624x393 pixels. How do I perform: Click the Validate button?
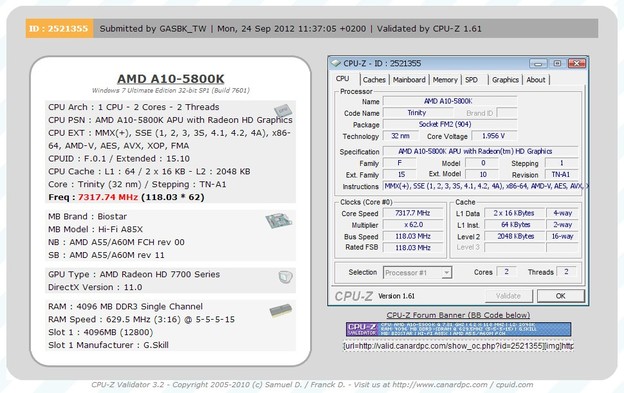pos(509,296)
